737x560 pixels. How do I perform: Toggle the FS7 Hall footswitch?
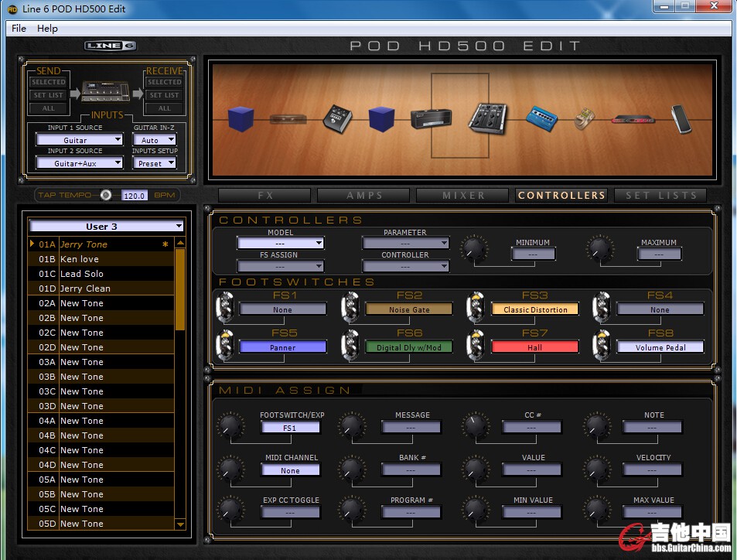point(476,345)
